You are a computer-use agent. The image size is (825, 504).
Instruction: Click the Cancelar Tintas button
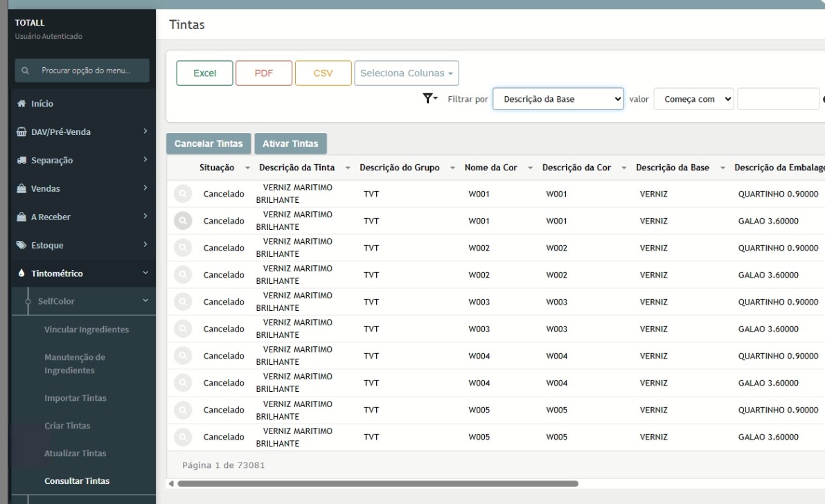click(209, 143)
